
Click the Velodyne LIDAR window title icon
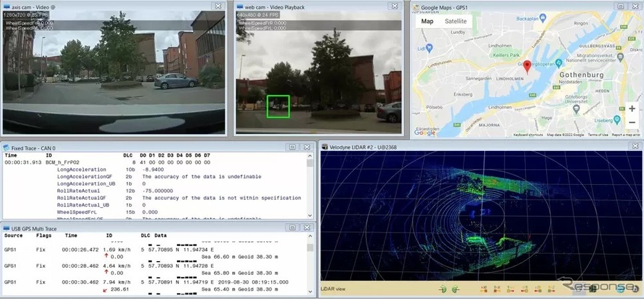tap(325, 146)
